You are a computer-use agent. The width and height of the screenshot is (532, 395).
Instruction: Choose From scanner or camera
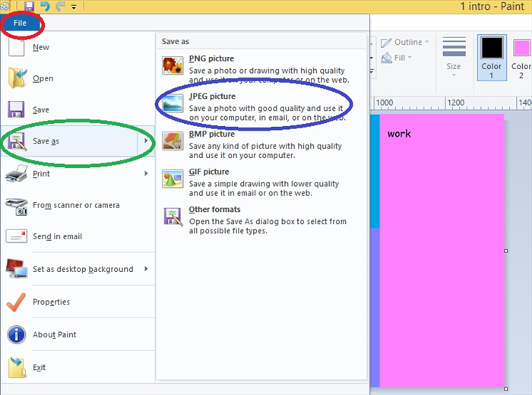coord(78,205)
